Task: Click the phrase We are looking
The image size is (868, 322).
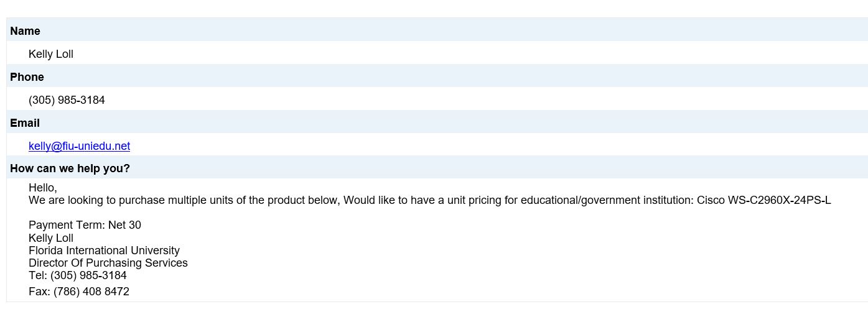Action: coord(66,200)
